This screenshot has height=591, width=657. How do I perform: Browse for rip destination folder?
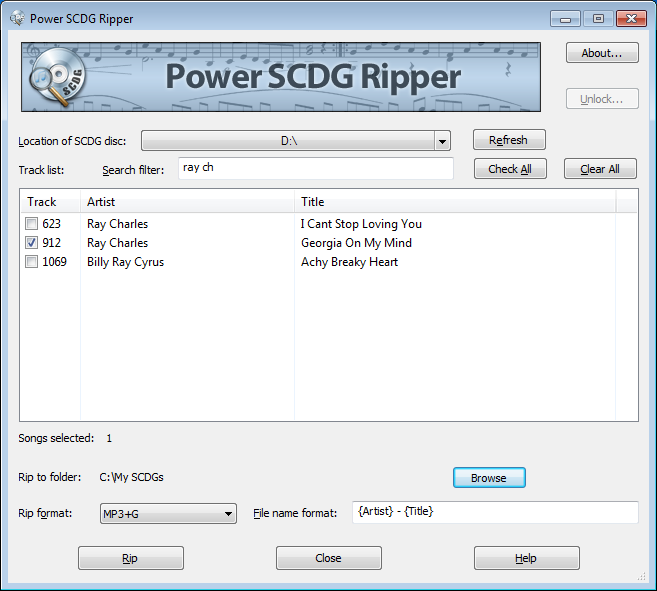[489, 478]
